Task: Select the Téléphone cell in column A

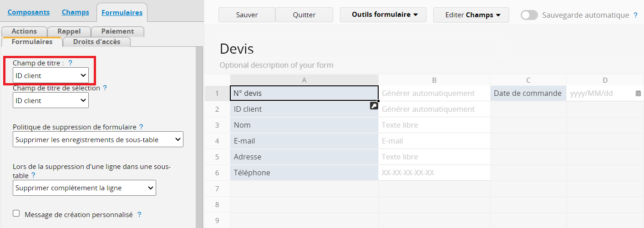Action: coord(304,173)
